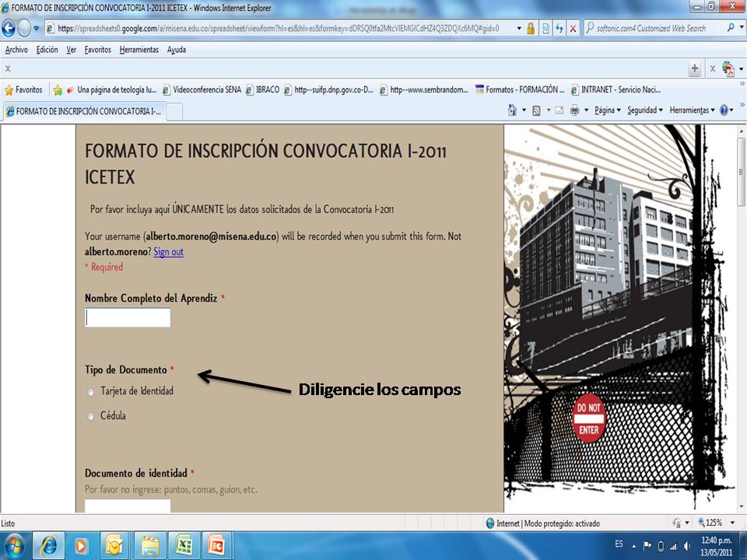Open a new blank tab button
This screenshot has height=560, width=747.
click(174, 112)
